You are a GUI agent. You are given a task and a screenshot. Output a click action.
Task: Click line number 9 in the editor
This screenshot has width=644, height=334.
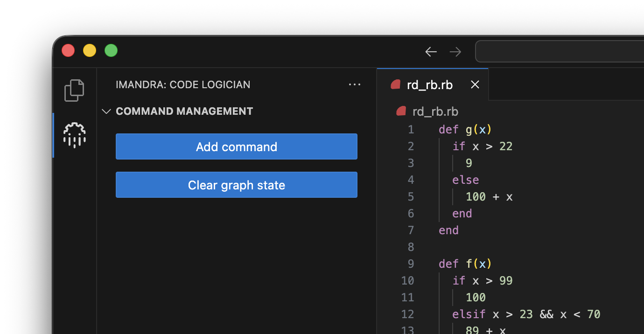(411, 264)
